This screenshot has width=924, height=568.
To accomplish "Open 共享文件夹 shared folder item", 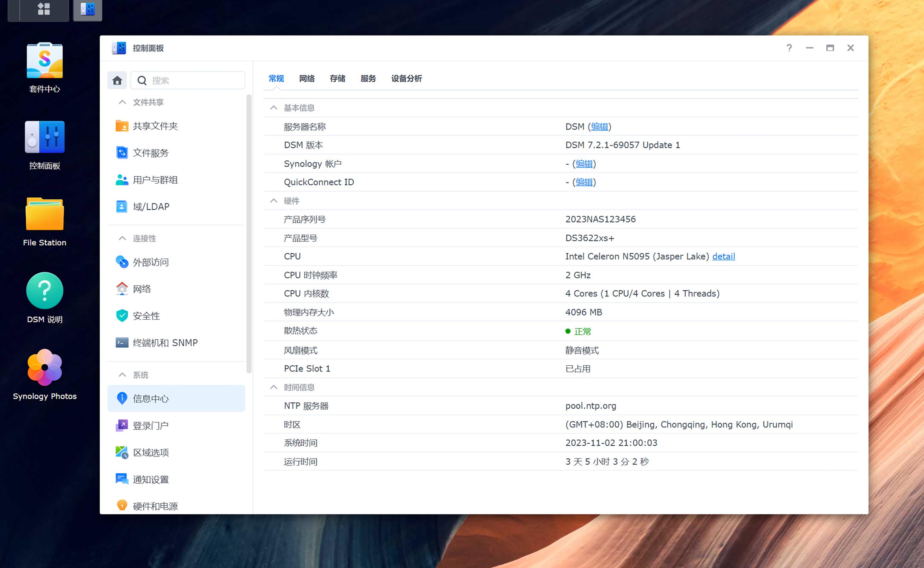I will coord(176,126).
